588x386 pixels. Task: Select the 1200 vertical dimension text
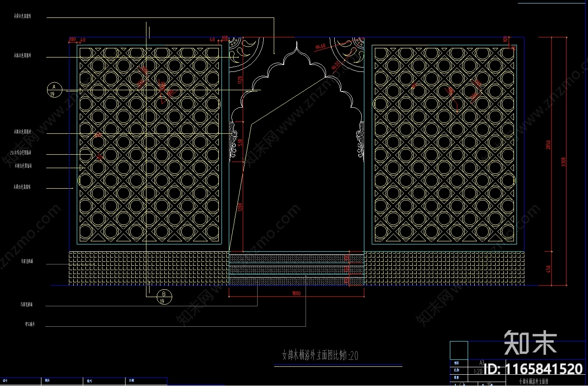point(239,207)
